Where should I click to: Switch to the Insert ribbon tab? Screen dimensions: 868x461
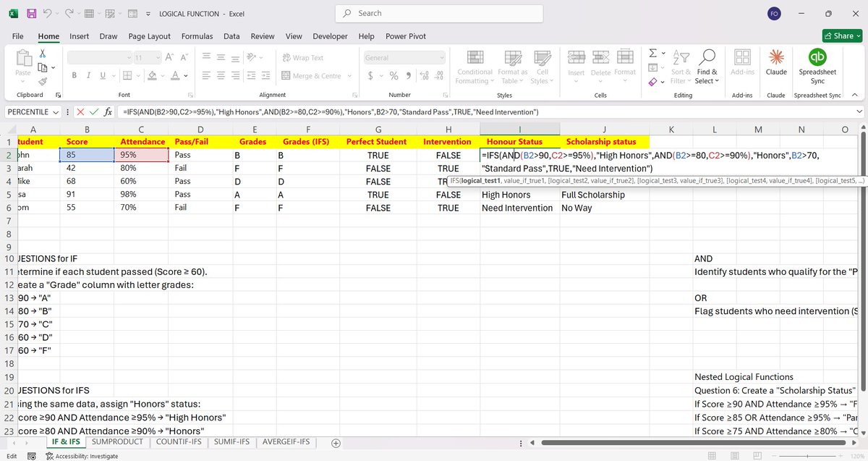[80, 36]
